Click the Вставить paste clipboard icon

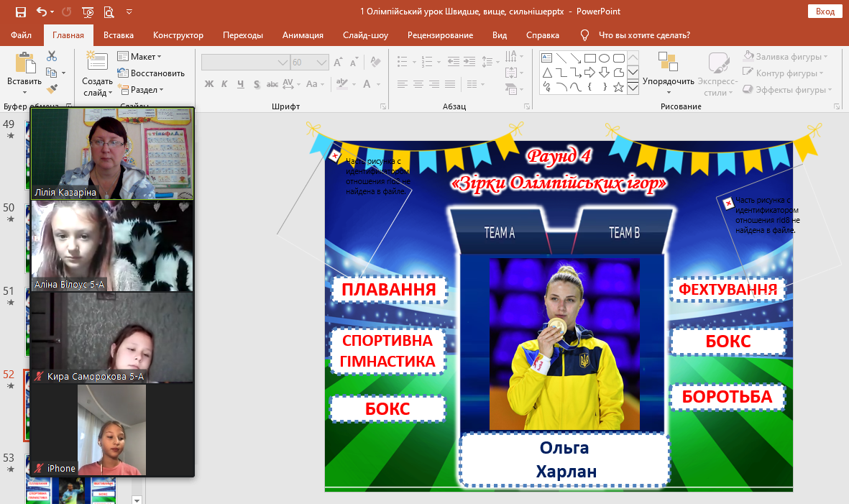tap(24, 63)
